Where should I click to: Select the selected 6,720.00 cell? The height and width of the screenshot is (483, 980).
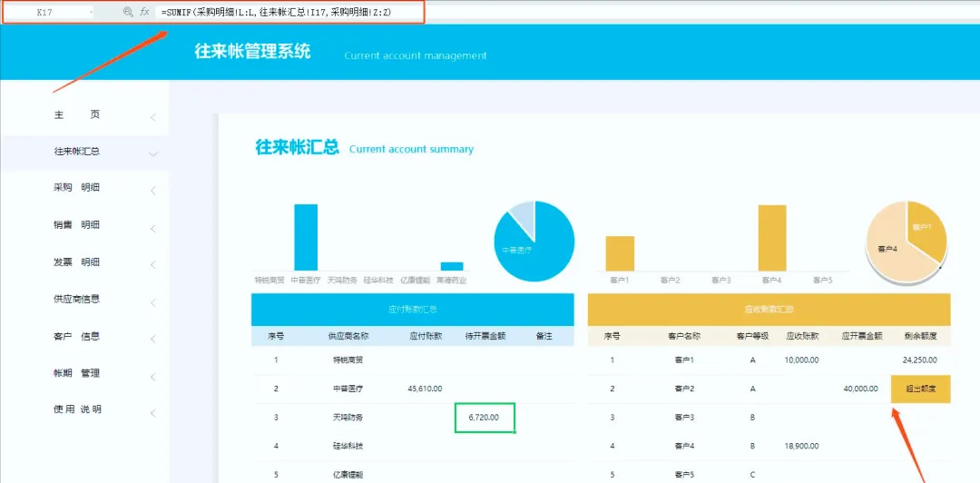pos(485,418)
